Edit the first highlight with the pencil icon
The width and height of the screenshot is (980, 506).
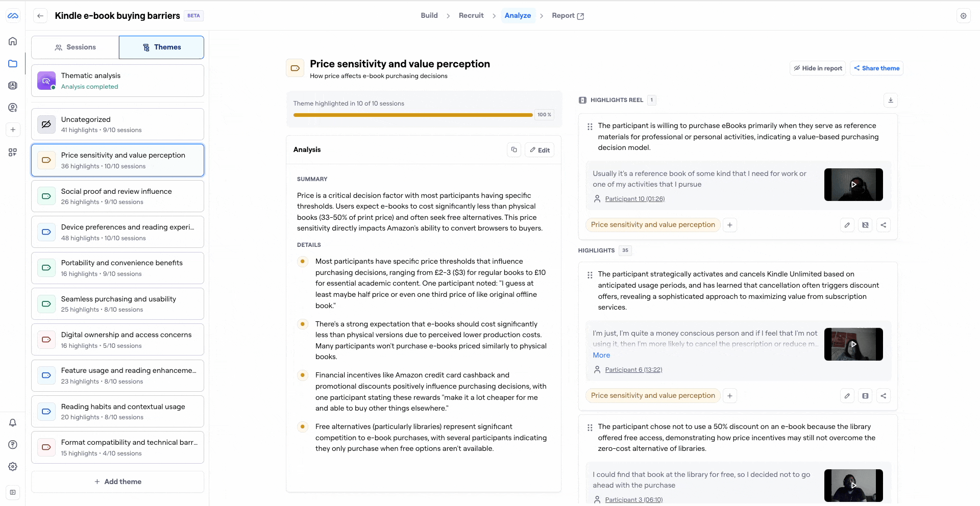click(847, 225)
